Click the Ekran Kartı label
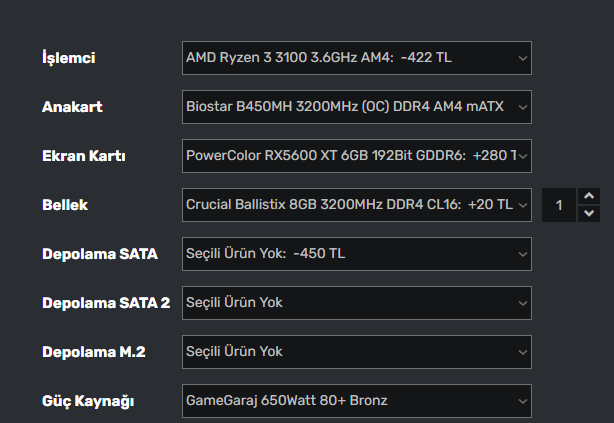The width and height of the screenshot is (614, 423). 83,156
